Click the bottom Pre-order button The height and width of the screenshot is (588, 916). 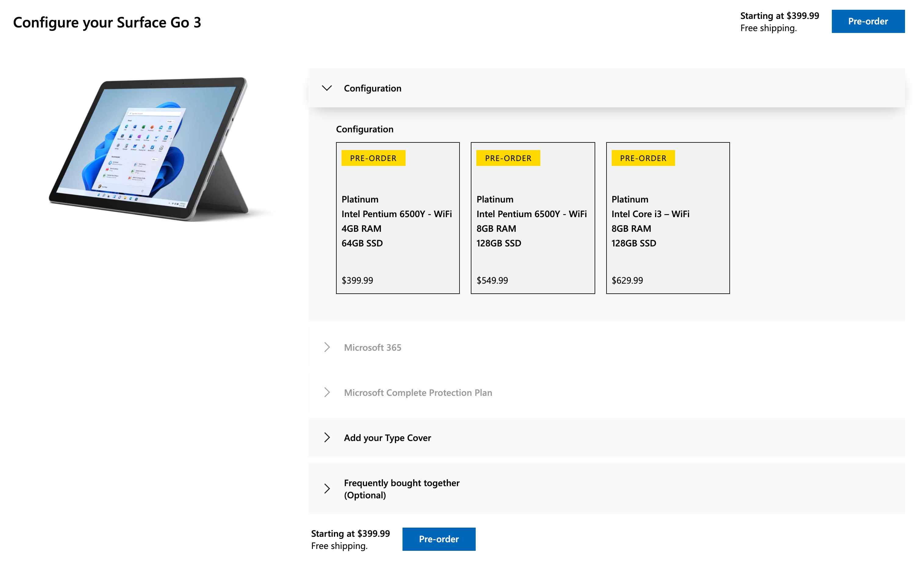coord(438,539)
